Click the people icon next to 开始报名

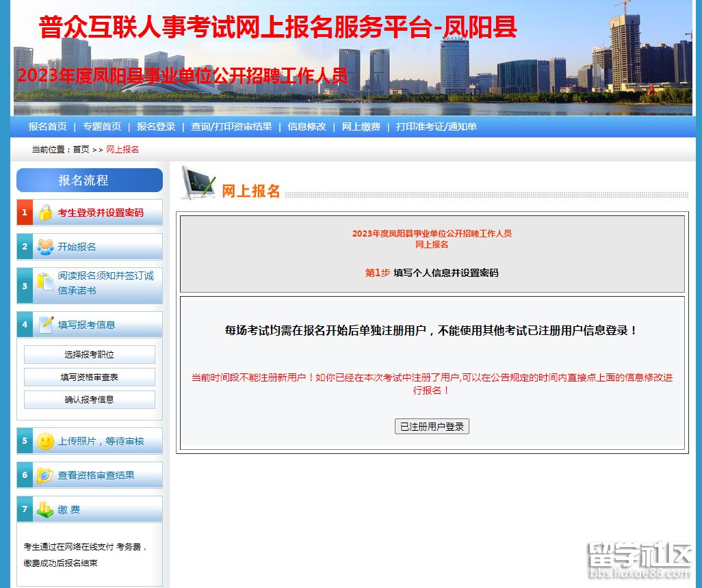(45, 247)
